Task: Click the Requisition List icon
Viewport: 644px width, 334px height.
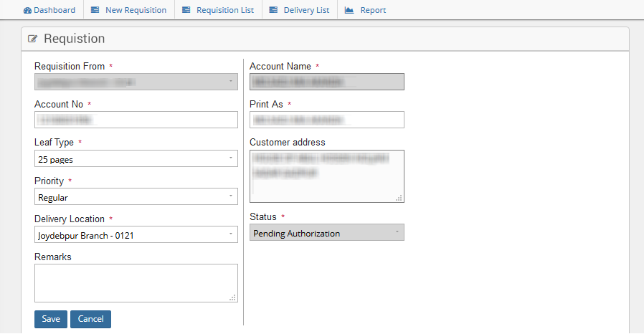Action: pyautogui.click(x=186, y=10)
